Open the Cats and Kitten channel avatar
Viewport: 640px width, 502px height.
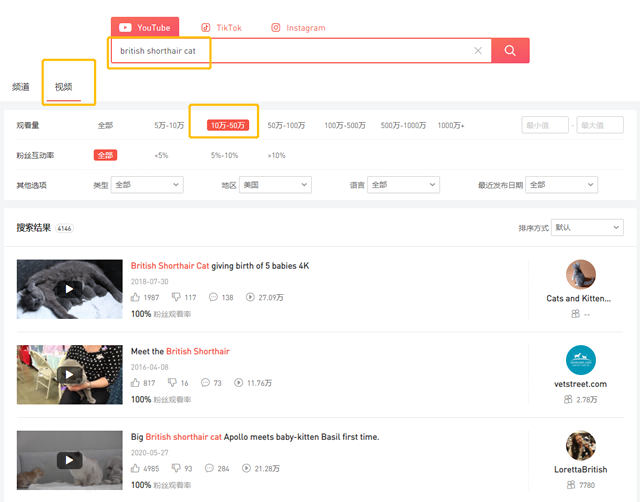click(x=581, y=274)
